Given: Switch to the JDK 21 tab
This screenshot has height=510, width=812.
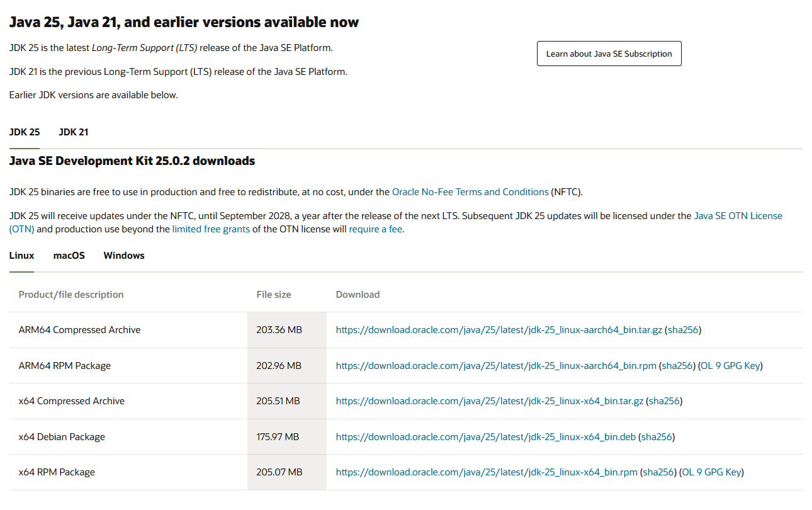Looking at the screenshot, I should [x=74, y=132].
